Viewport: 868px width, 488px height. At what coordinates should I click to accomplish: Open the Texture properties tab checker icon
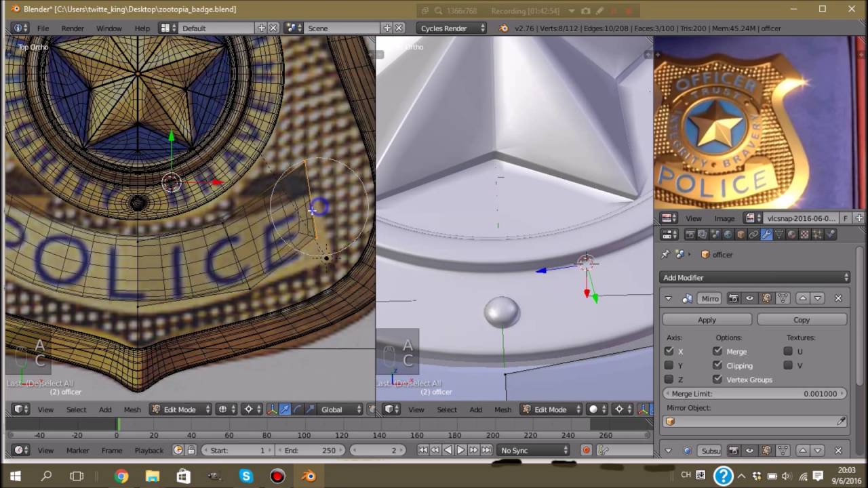click(804, 235)
